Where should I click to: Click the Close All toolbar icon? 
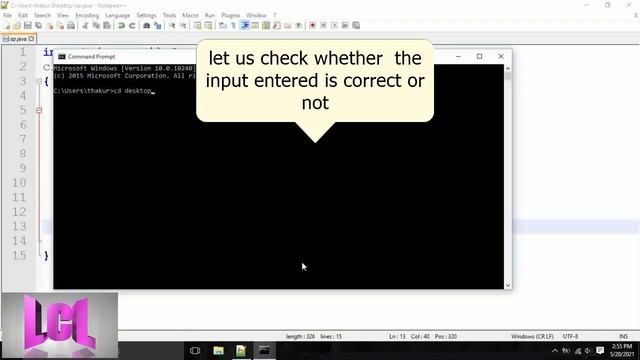point(60,26)
